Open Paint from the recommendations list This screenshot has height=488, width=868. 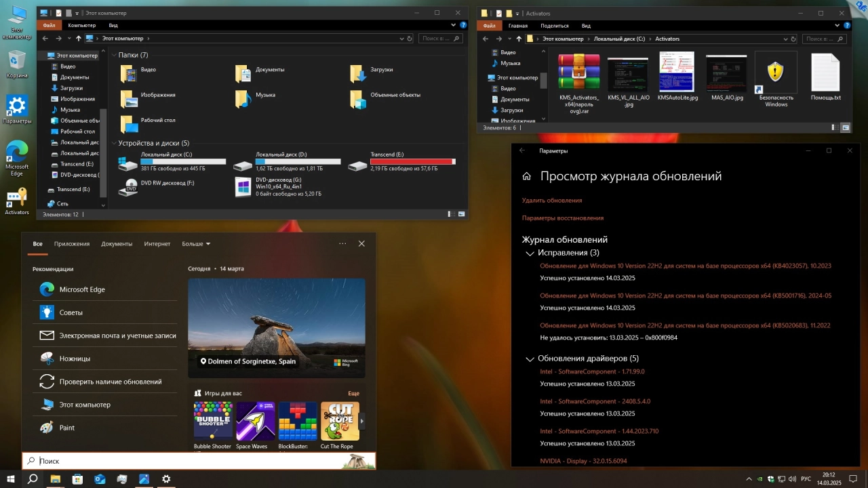104,428
